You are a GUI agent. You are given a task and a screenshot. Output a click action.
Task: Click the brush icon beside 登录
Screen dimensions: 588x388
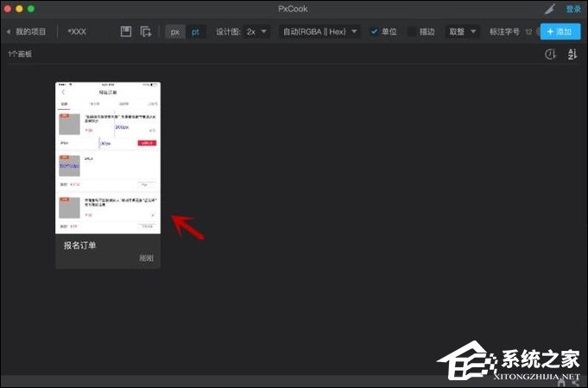[550, 9]
